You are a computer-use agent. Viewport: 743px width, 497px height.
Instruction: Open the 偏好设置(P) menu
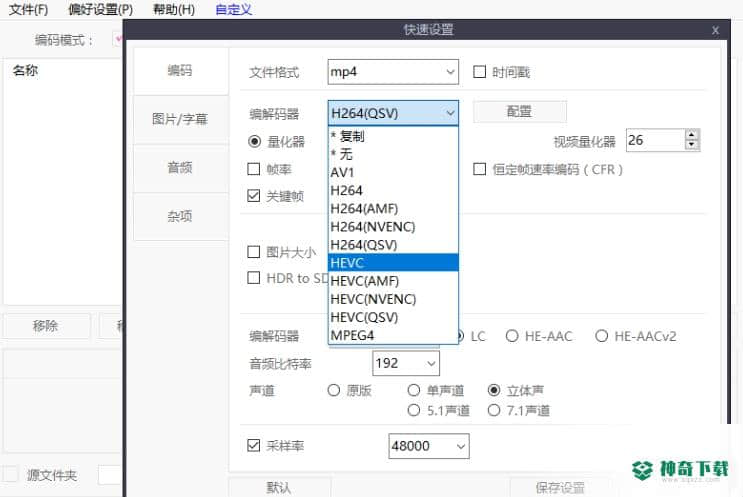(100, 9)
